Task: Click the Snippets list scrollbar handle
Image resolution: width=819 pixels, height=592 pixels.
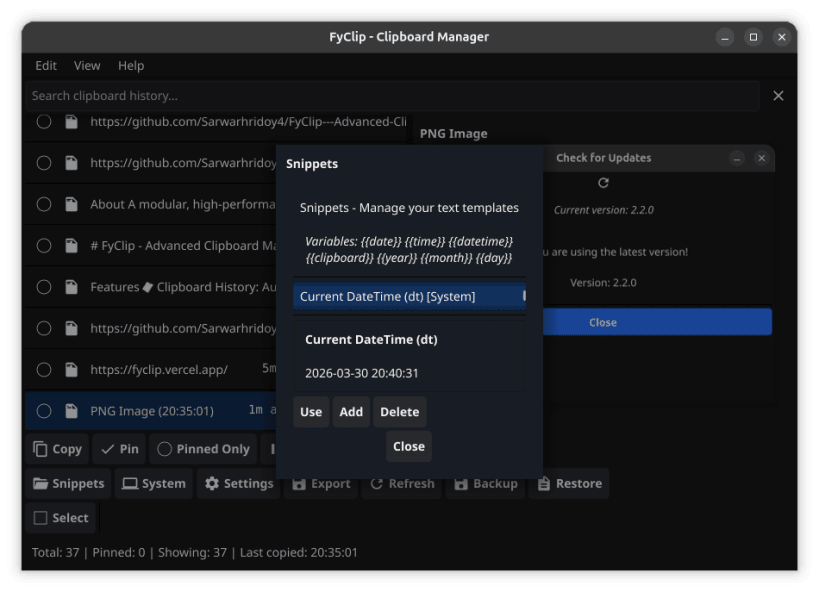Action: pyautogui.click(x=524, y=296)
